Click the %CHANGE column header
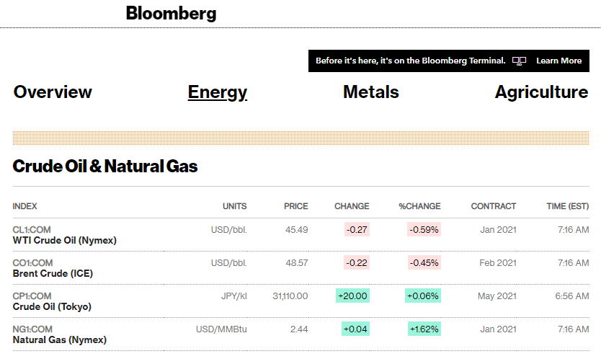 pyautogui.click(x=419, y=206)
